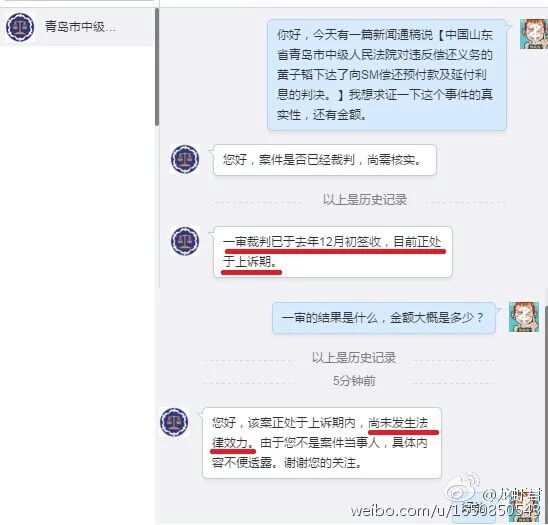Click the Weibo eye logo watermark
This screenshot has width=548, height=525.
click(x=463, y=488)
